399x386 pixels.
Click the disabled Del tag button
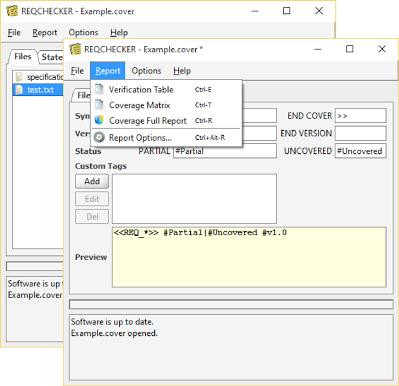point(92,217)
